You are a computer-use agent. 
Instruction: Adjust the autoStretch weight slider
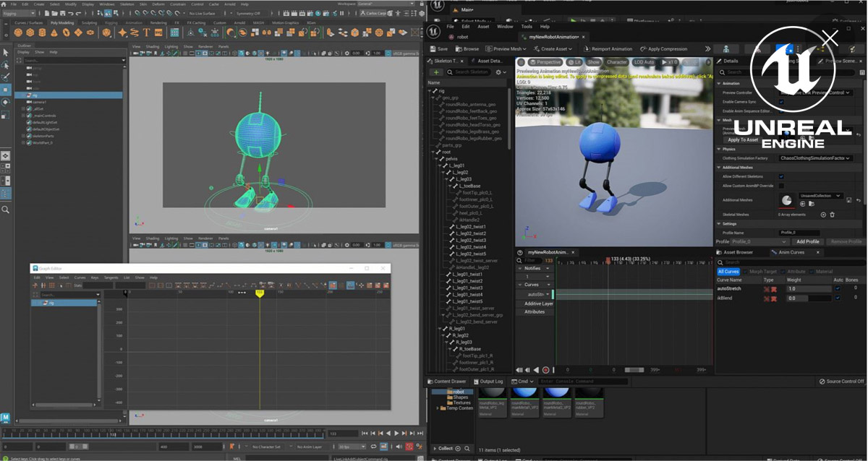809,288
